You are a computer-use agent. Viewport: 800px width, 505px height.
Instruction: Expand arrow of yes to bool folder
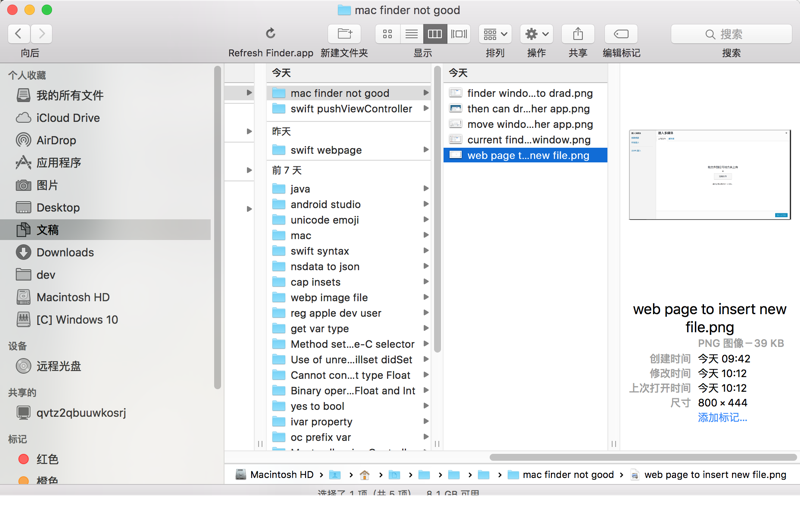pos(426,406)
